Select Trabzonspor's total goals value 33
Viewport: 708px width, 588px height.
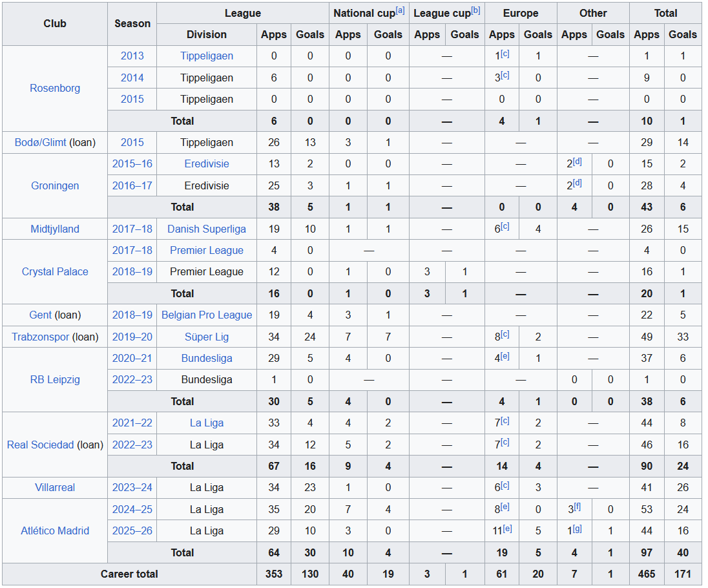tap(683, 337)
